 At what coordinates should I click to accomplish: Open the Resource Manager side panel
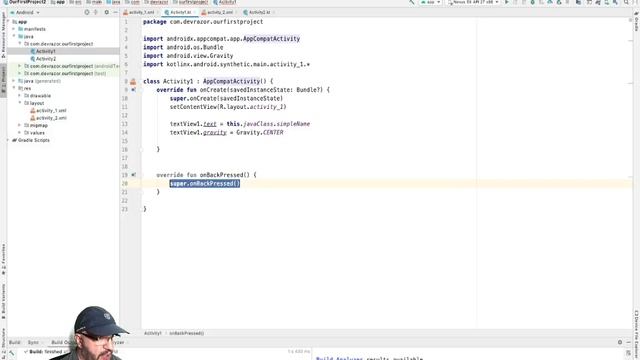coord(3,35)
